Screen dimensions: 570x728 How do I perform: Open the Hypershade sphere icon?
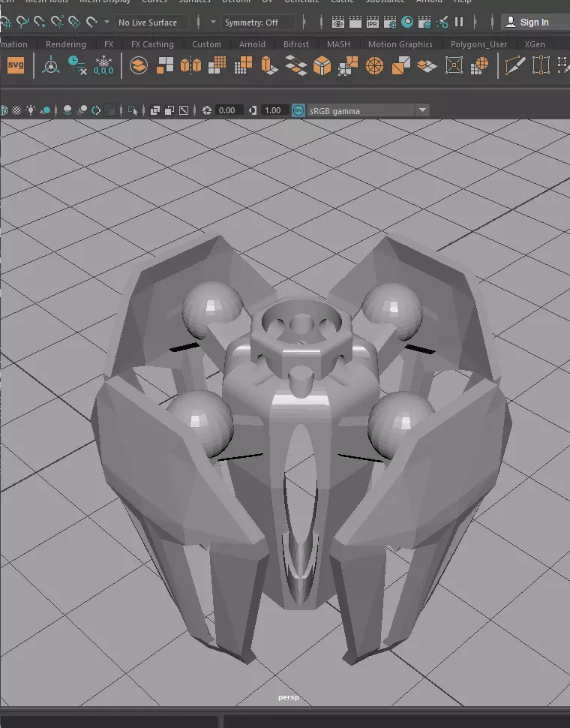407,22
